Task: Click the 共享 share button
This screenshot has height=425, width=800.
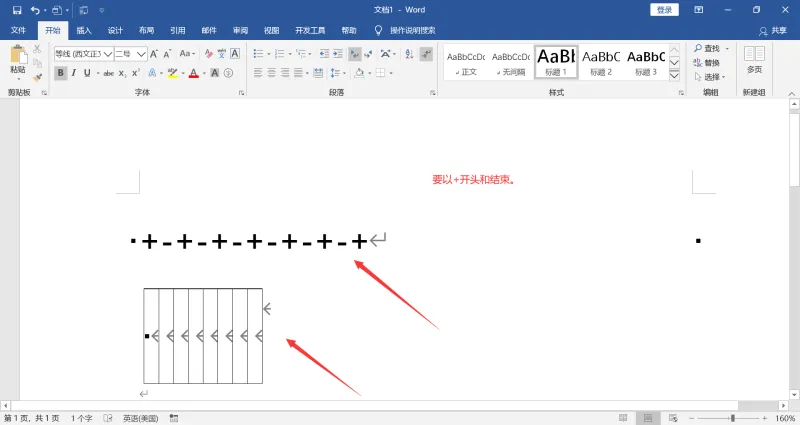Action: coord(773,31)
